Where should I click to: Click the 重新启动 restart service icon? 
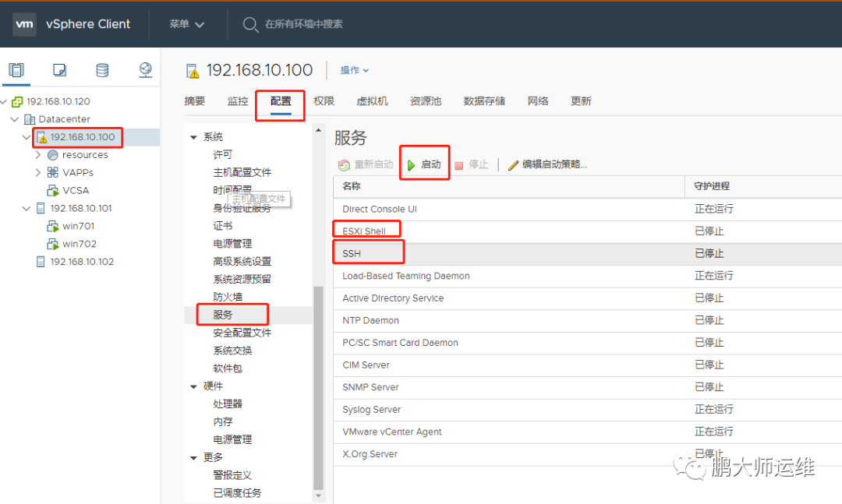pyautogui.click(x=344, y=165)
